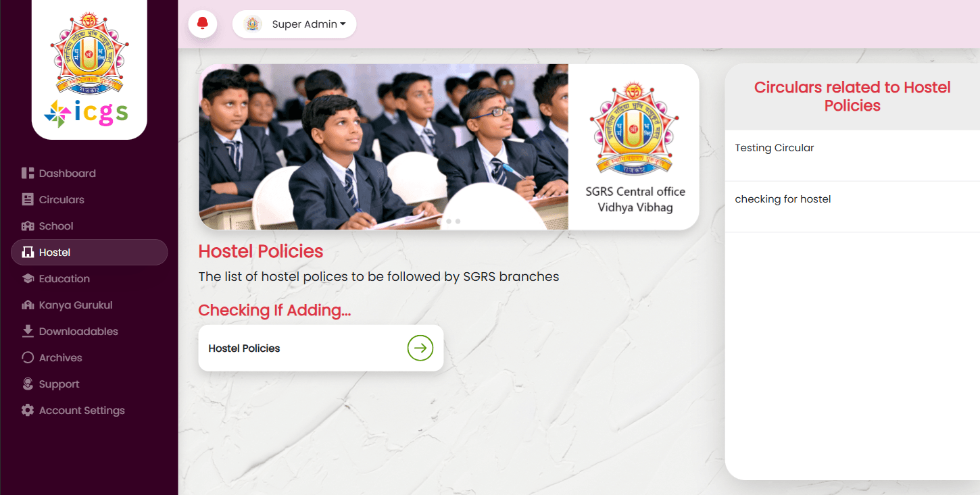Open the Kanya Gurukul sidebar icon
The width and height of the screenshot is (980, 495).
[28, 305]
